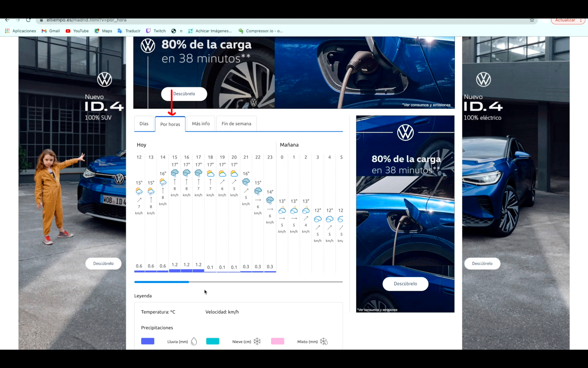Screen dimensions: 588x368
Task: Switch to the Días tab
Action: click(144, 123)
